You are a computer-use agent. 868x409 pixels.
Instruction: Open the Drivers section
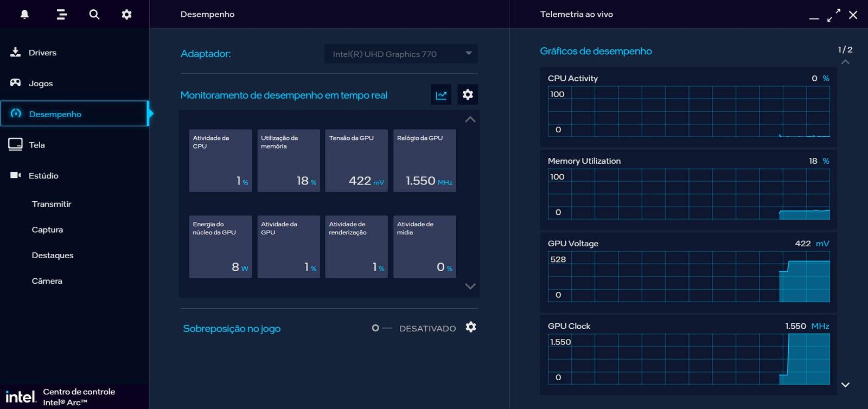pos(42,53)
